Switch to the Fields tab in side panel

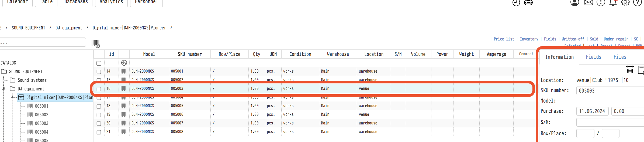[593, 57]
